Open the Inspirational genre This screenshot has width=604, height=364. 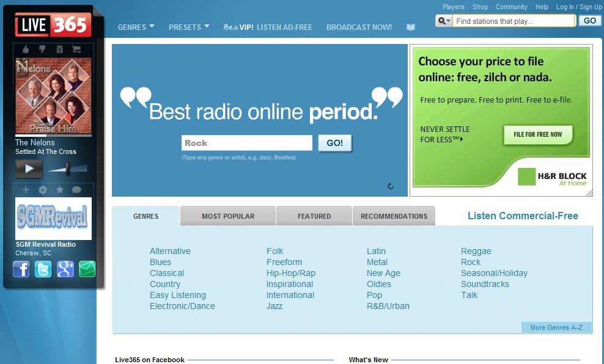pos(290,284)
